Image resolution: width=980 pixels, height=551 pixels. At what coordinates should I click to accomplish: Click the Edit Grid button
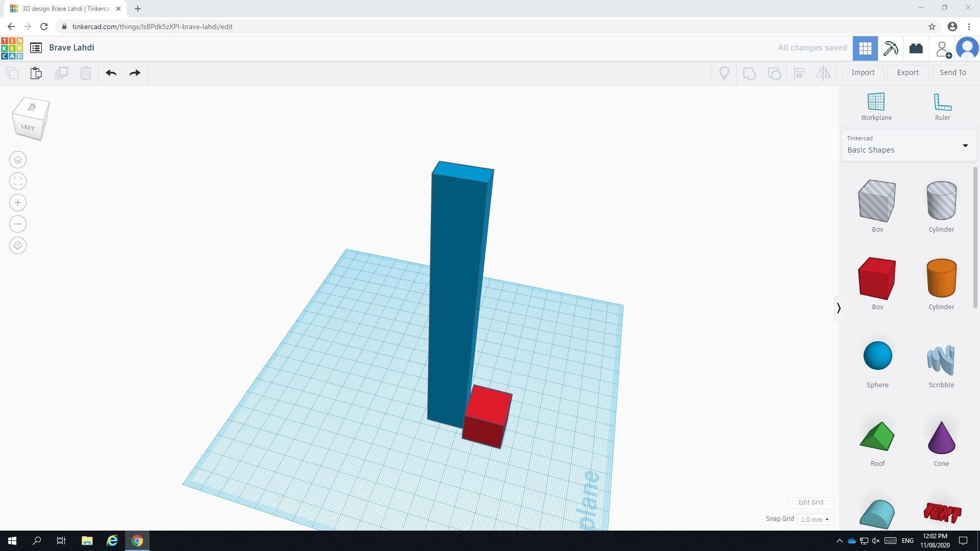pos(811,503)
